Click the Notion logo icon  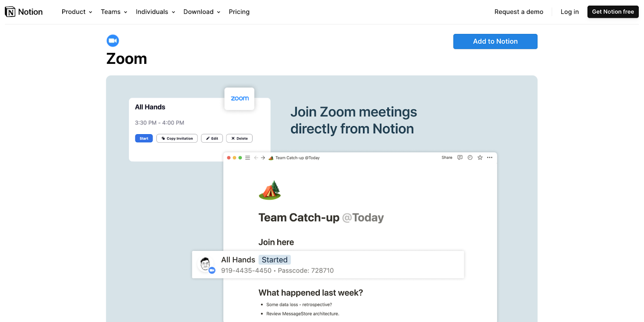pos(10,12)
